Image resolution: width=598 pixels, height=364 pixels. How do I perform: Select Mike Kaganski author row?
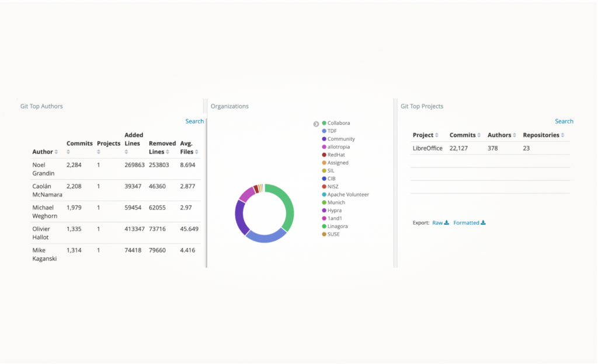click(x=116, y=254)
